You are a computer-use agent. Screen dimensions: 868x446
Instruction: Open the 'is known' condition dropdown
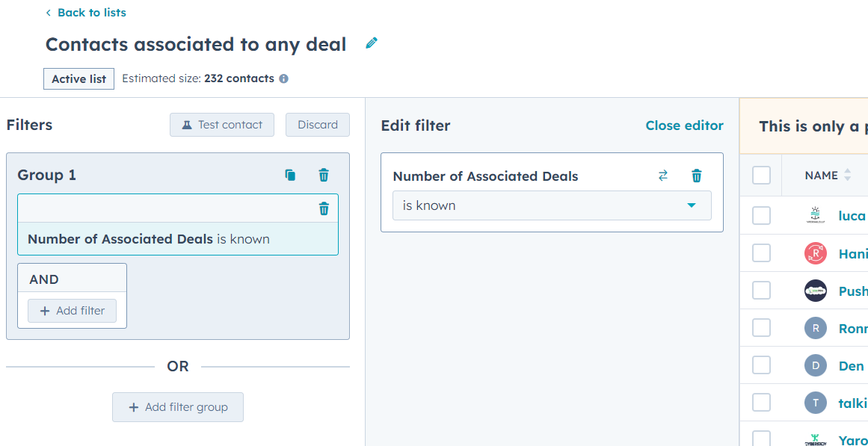[x=551, y=205]
